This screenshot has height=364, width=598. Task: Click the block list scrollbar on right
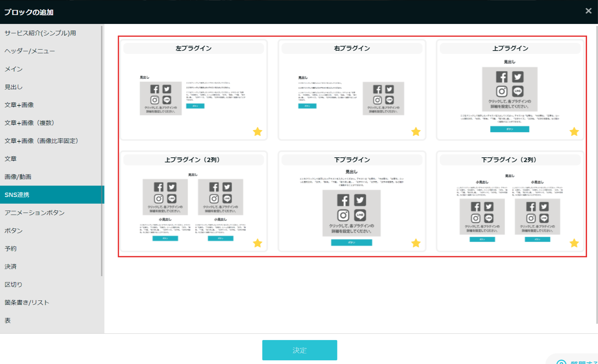pyautogui.click(x=597, y=175)
